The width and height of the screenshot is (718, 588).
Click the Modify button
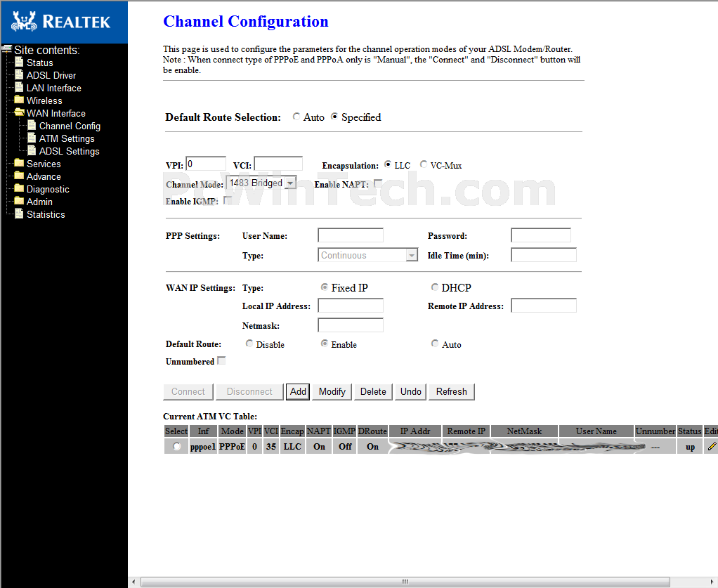point(332,391)
